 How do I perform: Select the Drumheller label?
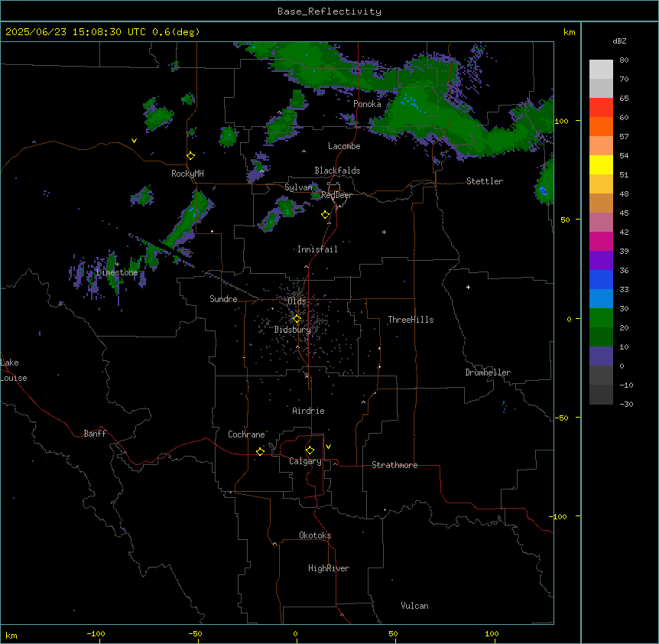pyautogui.click(x=488, y=372)
